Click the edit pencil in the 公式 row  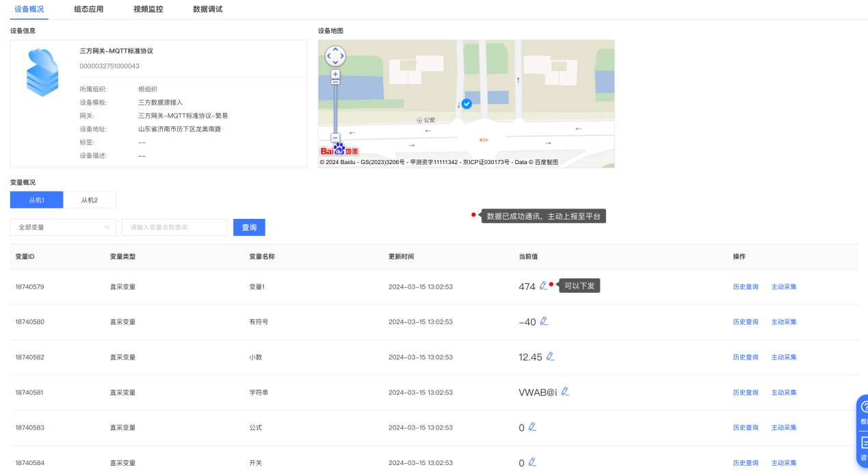click(x=532, y=427)
